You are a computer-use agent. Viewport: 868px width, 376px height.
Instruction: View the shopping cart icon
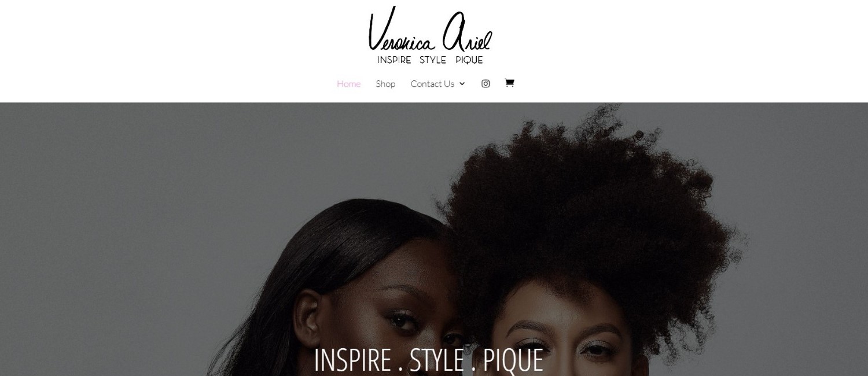click(x=509, y=83)
